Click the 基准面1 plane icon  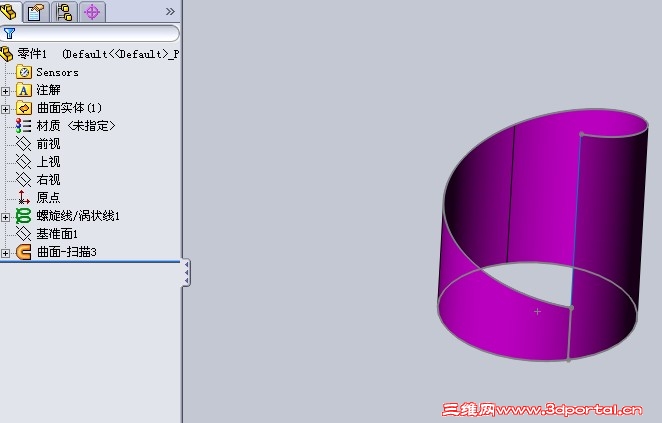tap(24, 234)
